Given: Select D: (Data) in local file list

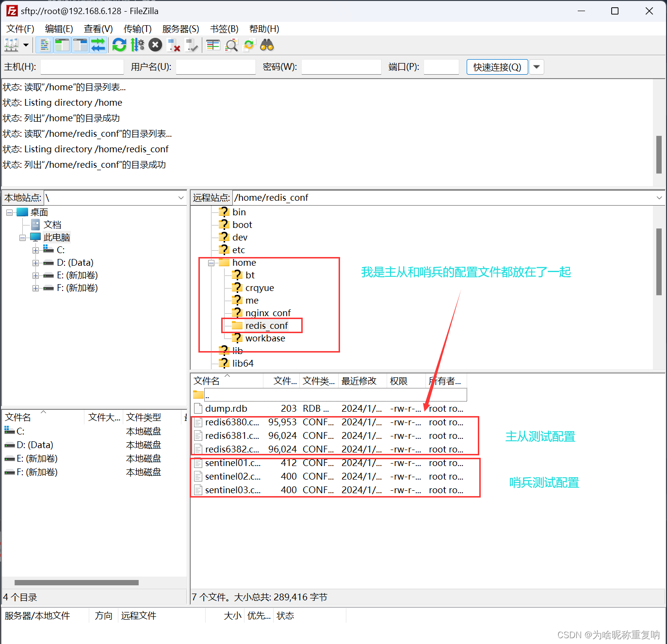Looking at the screenshot, I should click(34, 445).
